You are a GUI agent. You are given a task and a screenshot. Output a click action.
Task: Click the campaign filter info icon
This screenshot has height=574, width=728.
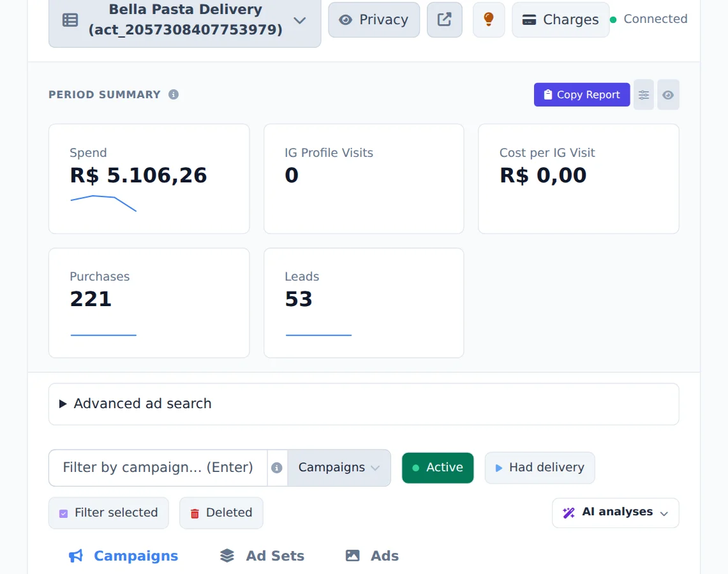point(277,467)
